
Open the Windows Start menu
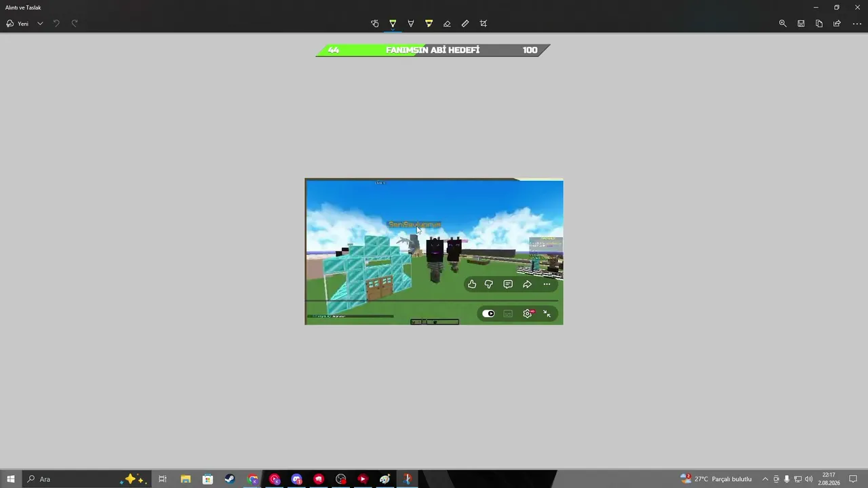click(x=11, y=479)
